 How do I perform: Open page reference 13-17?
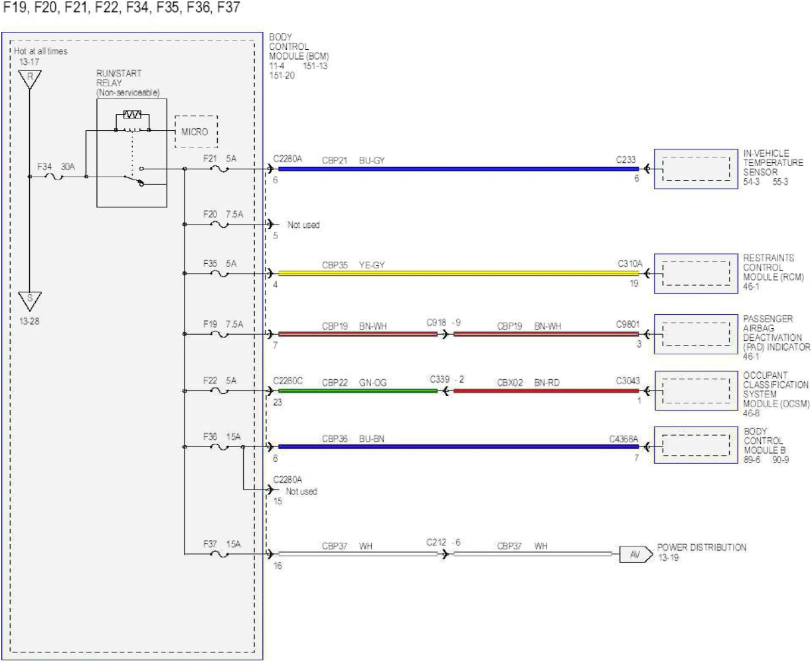tap(30, 61)
